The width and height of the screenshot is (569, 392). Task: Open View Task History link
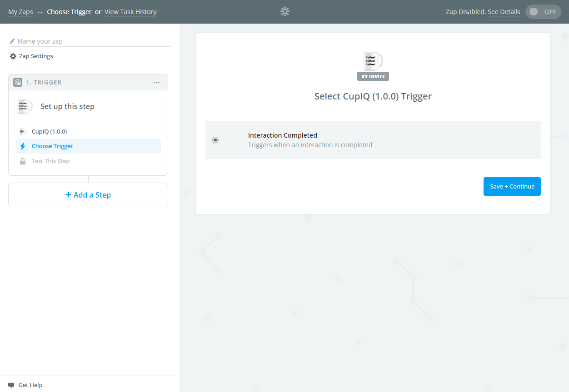tap(130, 12)
